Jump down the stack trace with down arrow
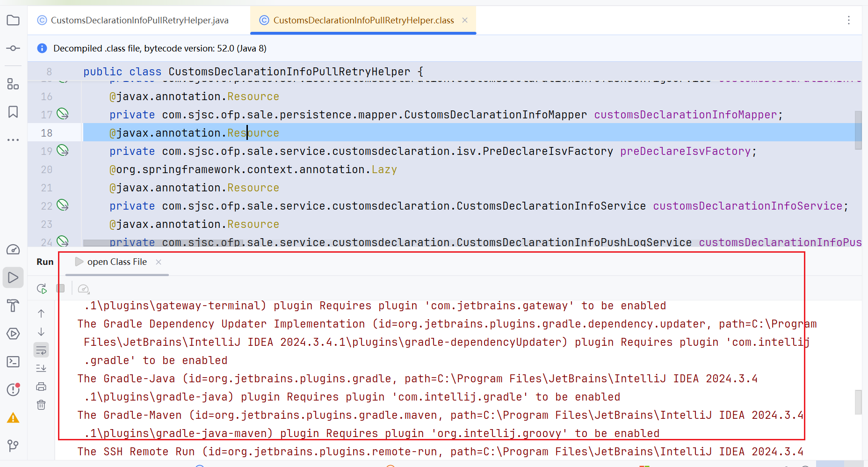This screenshot has width=868, height=467. coord(41,332)
